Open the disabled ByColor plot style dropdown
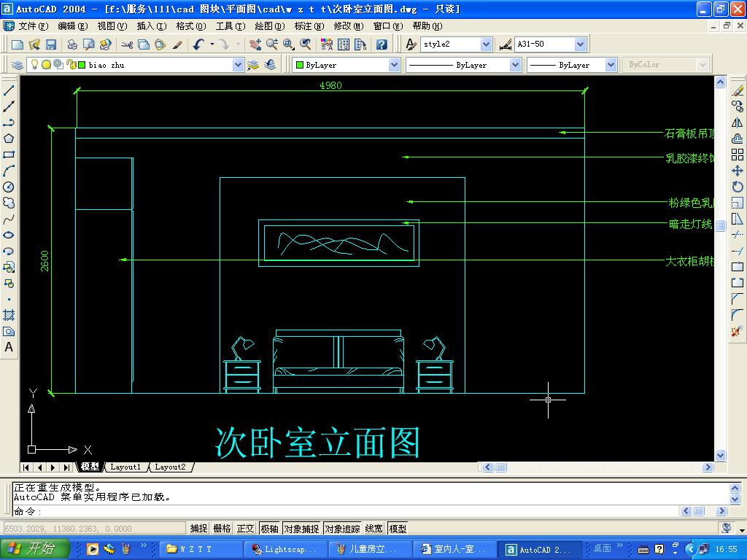This screenshot has height=560, width=747. click(703, 65)
